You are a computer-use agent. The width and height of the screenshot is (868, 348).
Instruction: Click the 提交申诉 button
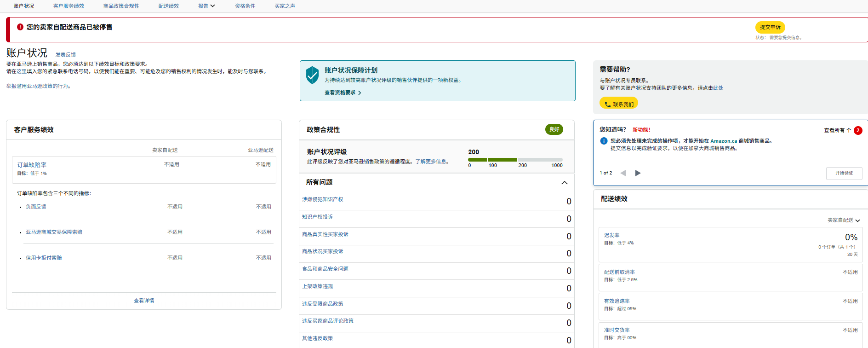[770, 27]
